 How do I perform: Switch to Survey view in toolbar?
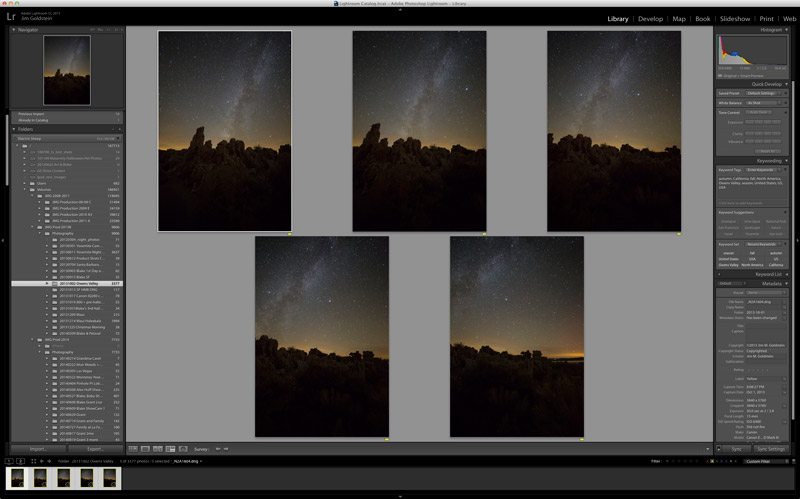(x=170, y=449)
